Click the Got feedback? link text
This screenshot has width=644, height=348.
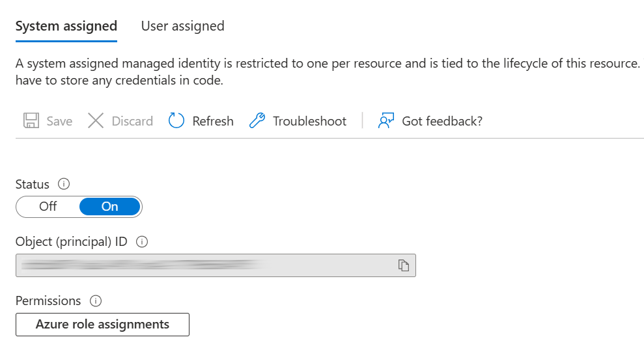442,121
